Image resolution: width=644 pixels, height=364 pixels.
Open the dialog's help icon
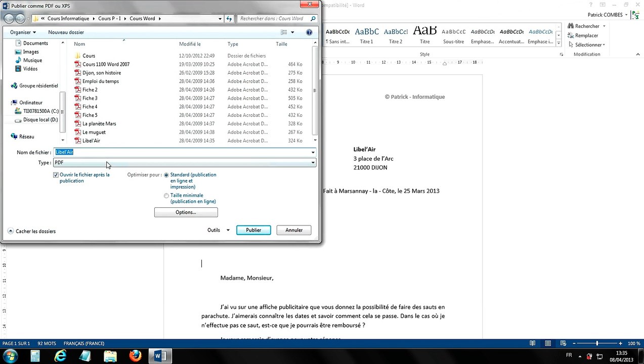click(x=309, y=32)
